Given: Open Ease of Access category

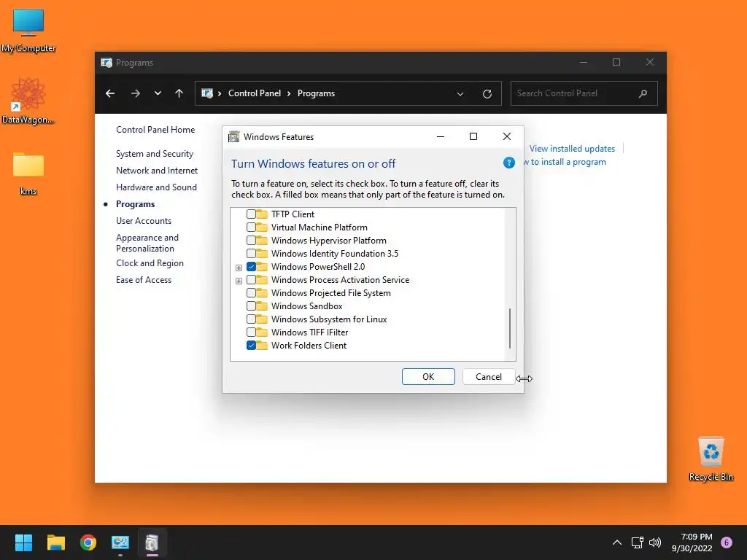Looking at the screenshot, I should click(144, 280).
